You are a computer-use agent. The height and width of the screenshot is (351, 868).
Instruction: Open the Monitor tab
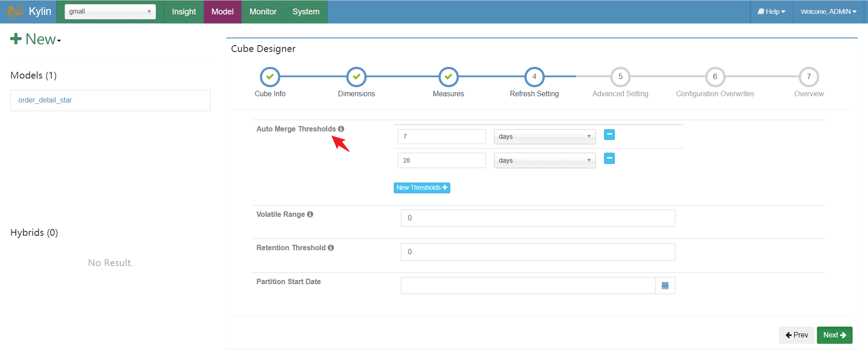click(x=263, y=12)
